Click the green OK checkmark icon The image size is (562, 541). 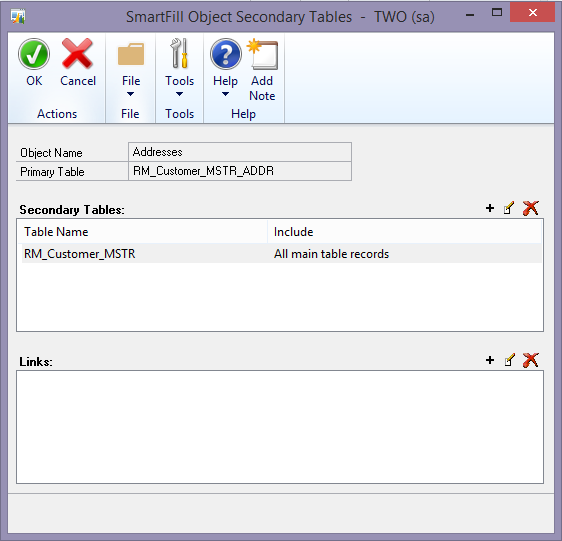pyautogui.click(x=34, y=54)
